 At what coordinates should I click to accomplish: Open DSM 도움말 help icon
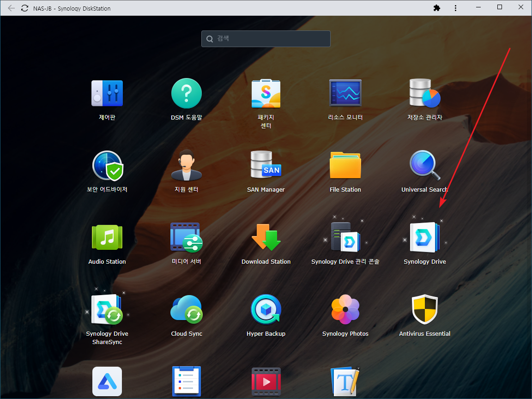point(187,94)
